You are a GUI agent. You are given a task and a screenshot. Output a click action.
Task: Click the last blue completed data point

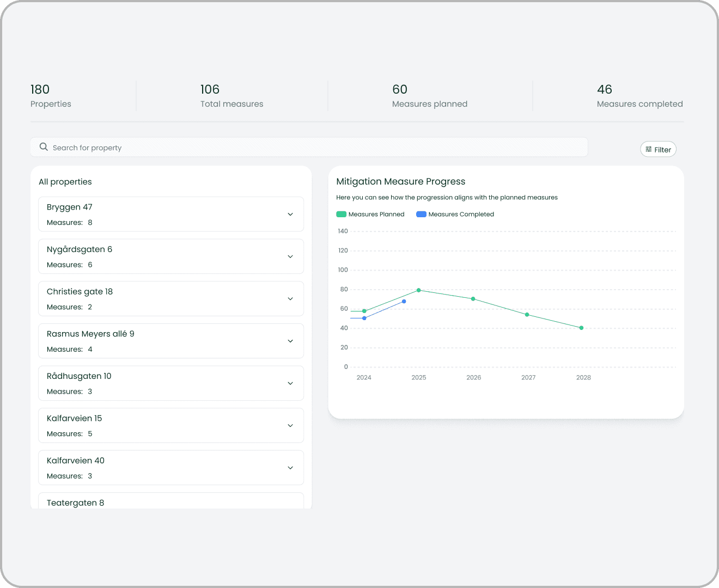click(x=404, y=301)
